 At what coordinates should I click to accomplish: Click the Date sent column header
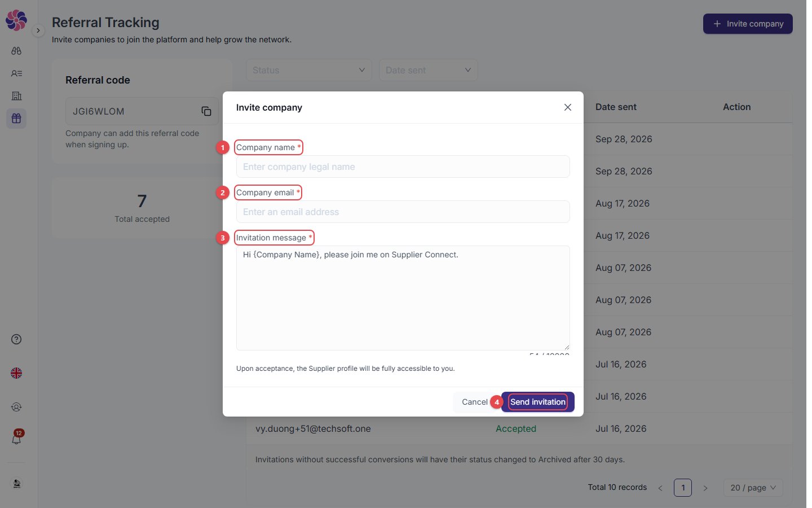(x=616, y=107)
